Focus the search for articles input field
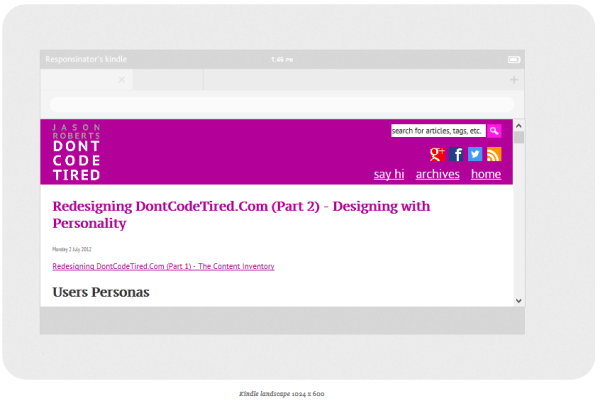 coord(437,131)
